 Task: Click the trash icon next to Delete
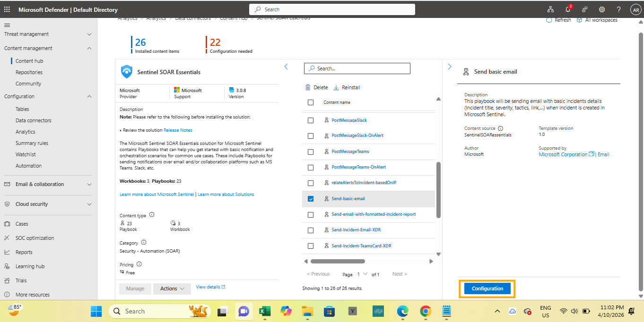[x=308, y=87]
